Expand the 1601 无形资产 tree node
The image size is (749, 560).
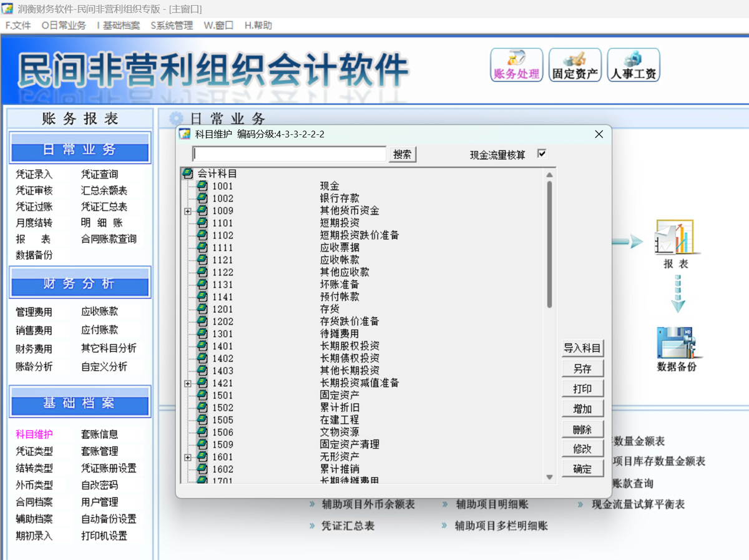click(x=188, y=457)
